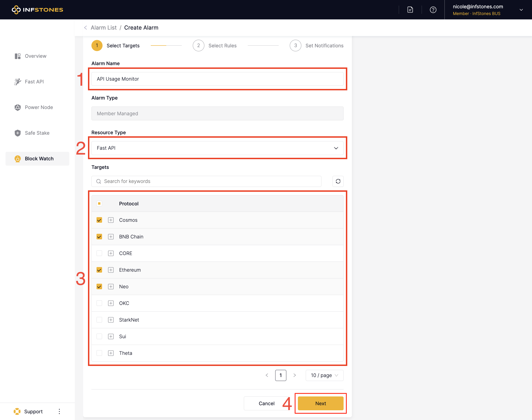532x420 pixels.
Task: Toggle the select-all Protocol checkbox
Action: (x=99, y=203)
